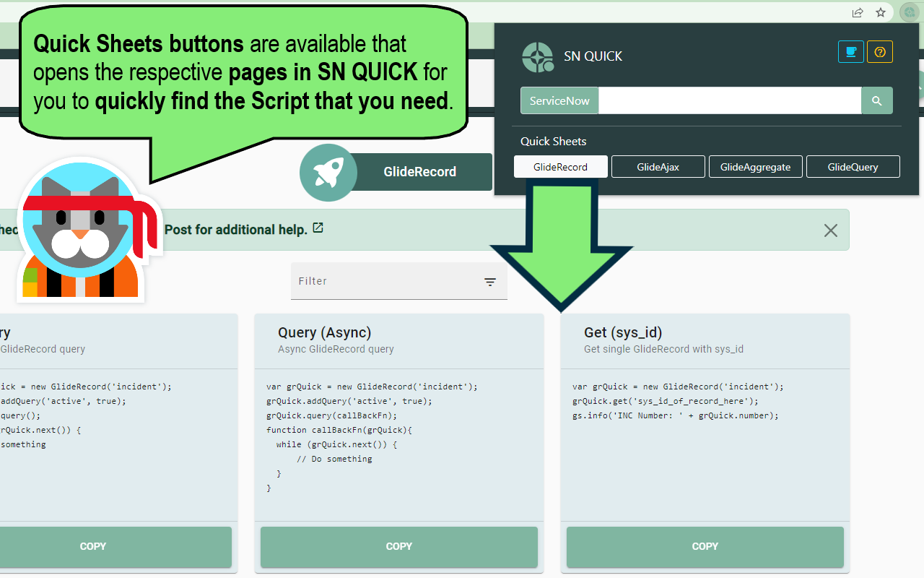Click into the Filter field
Image resolution: width=924 pixels, height=578 pixels.
coord(399,281)
